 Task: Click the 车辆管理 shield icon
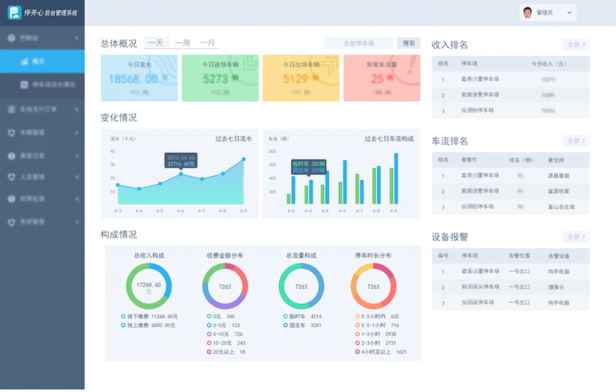click(x=11, y=133)
